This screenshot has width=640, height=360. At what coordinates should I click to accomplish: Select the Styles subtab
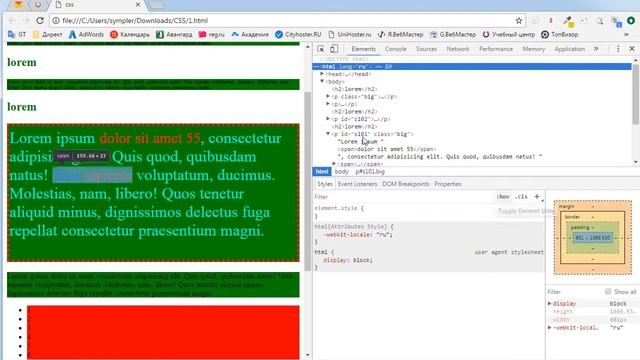[x=325, y=184]
